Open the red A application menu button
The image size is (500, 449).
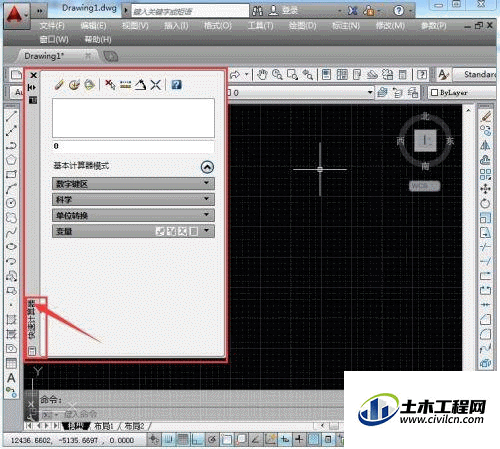tap(16, 17)
